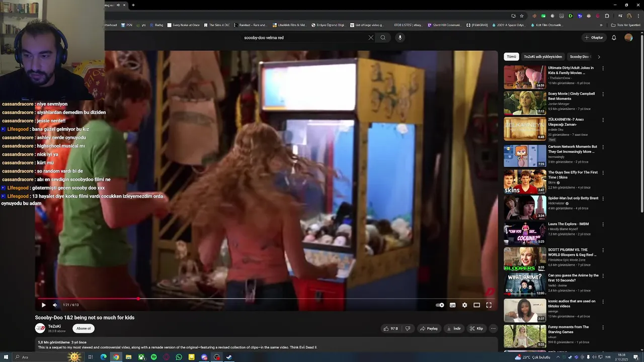
Task: Play the Scooby-Doo video
Action: [43, 305]
